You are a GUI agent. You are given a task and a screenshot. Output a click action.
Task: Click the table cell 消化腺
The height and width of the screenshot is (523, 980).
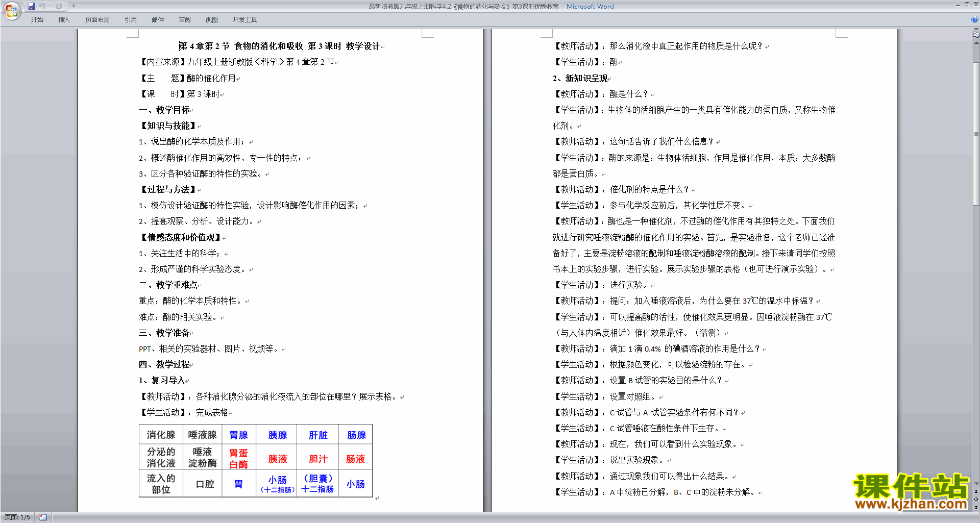point(161,435)
